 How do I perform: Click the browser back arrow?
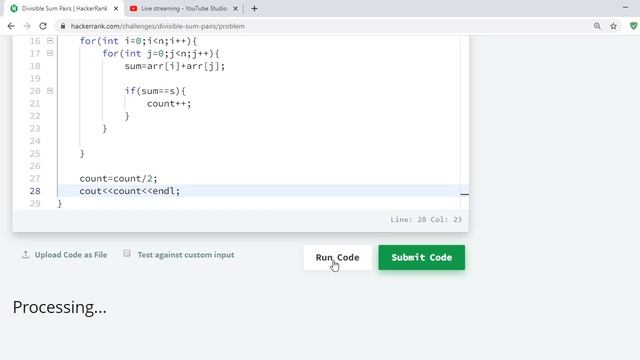(11, 26)
